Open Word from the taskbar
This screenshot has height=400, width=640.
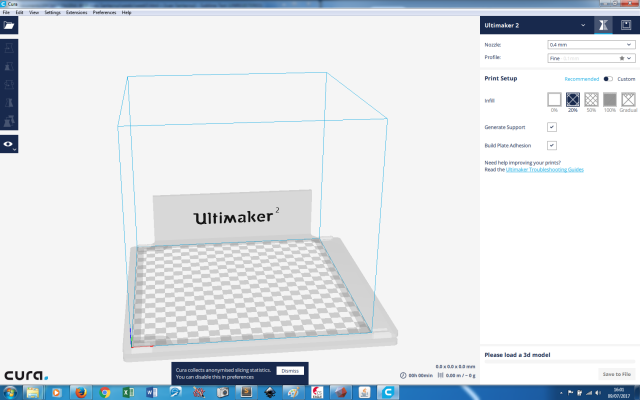point(151,393)
